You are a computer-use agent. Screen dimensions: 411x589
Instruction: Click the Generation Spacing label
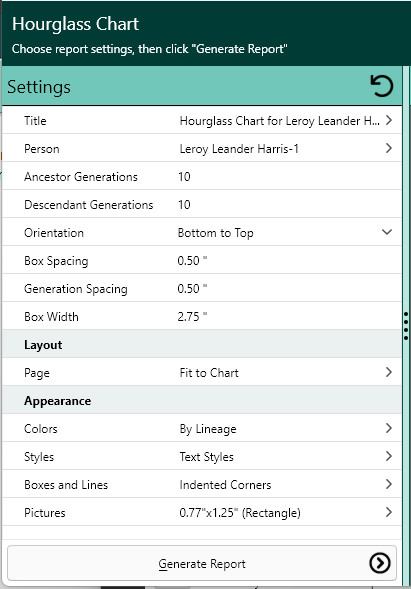coord(76,289)
